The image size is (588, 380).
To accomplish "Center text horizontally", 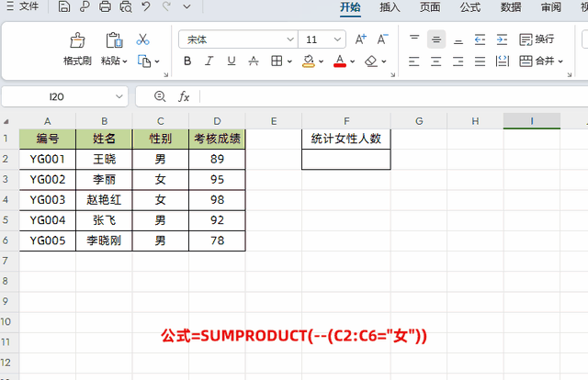I will click(436, 61).
